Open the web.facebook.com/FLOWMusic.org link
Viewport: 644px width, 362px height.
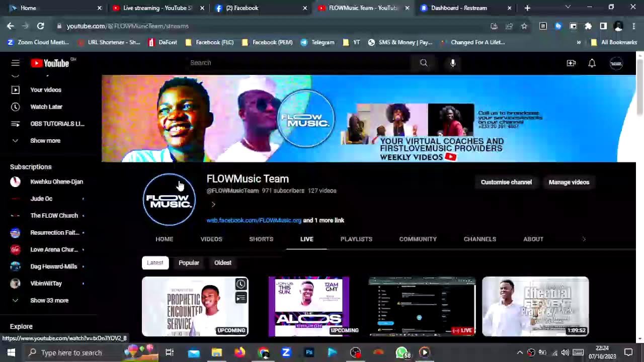coord(254,220)
